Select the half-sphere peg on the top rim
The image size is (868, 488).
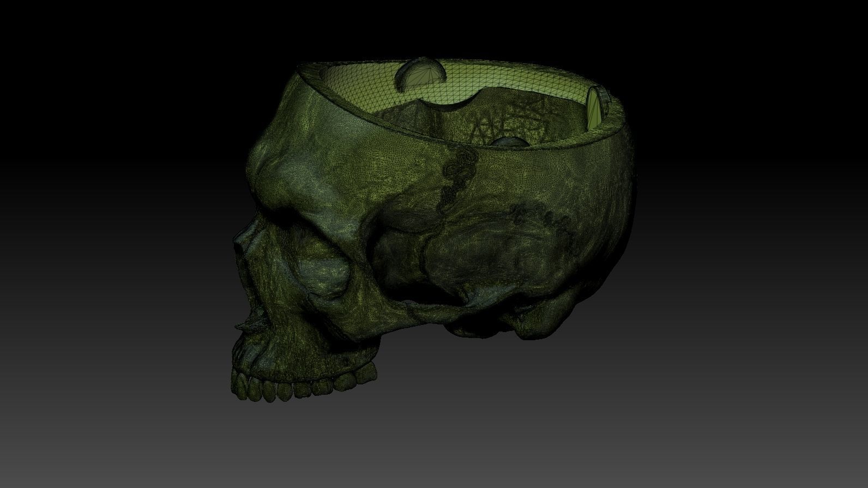420,74
